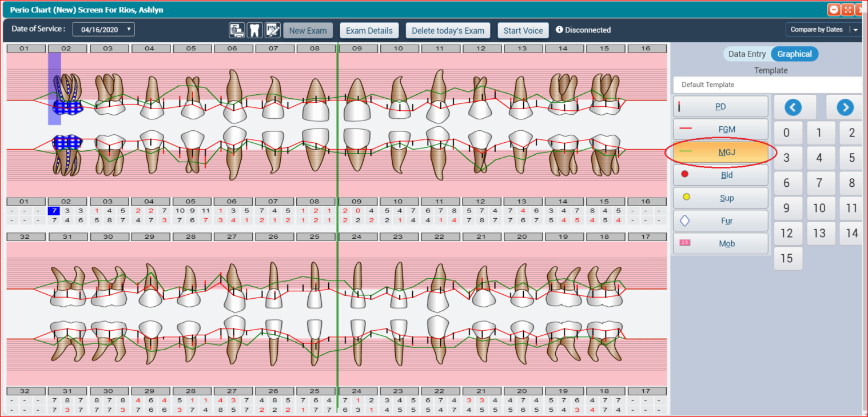Select tooth 09 header in upper chart
The image size is (868, 417).
coord(357,49)
